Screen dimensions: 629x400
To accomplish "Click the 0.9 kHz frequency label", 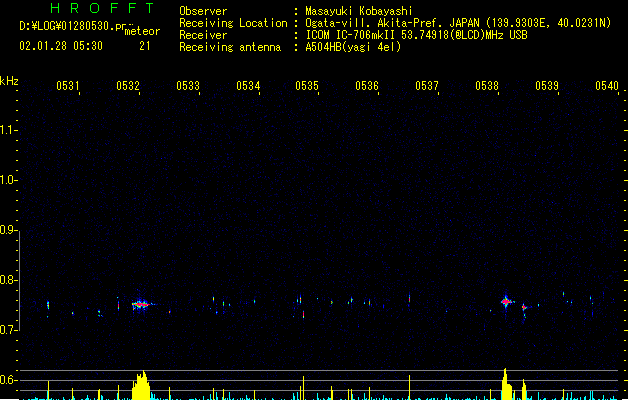I will (x=8, y=230).
